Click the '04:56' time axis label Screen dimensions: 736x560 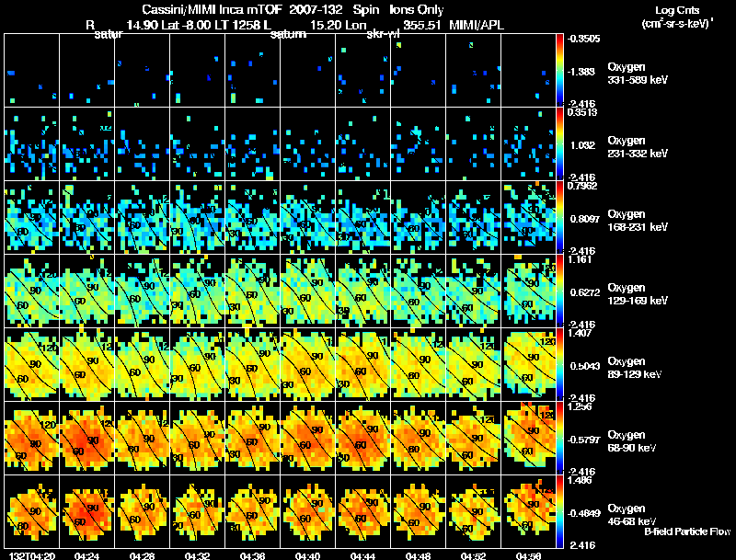coord(528,555)
